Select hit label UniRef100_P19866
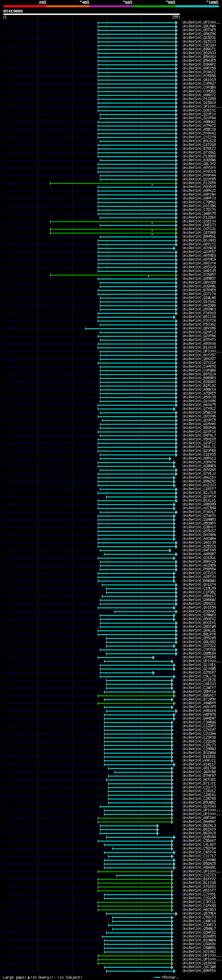 coord(199,156)
